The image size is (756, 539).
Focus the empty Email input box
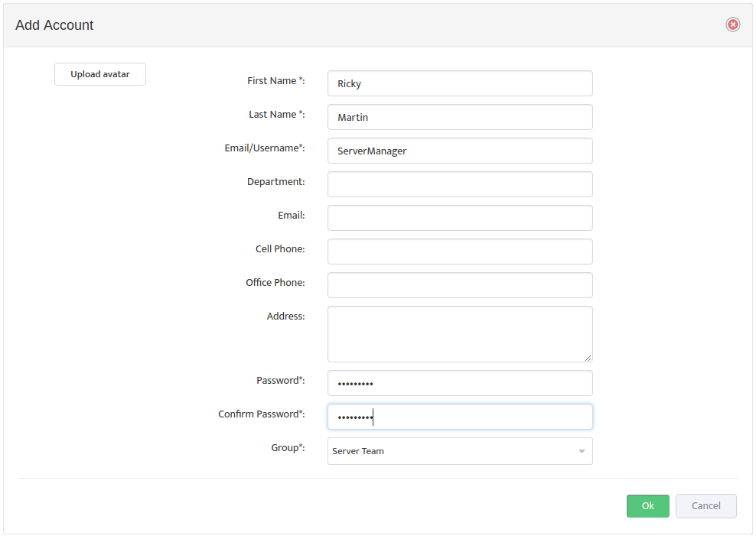tap(460, 218)
